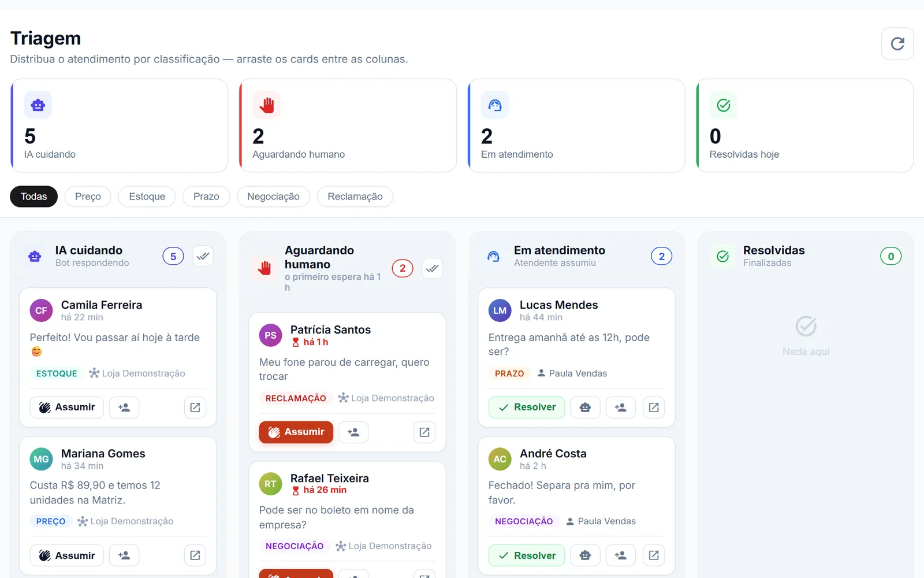Click the Rafael Teixeira card name
The height and width of the screenshot is (578, 924).
point(329,478)
